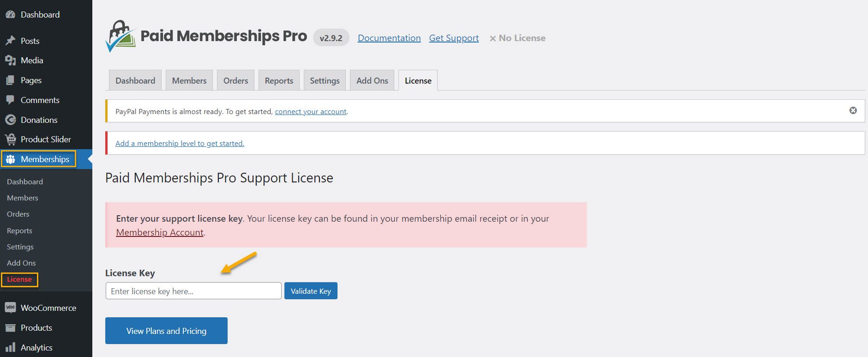Open Memberships submenu Dashboard item

click(x=25, y=182)
